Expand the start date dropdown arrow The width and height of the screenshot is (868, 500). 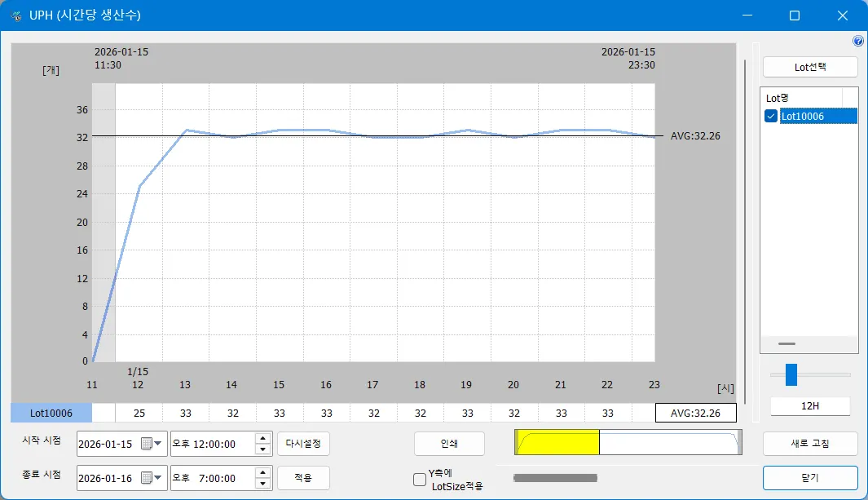tap(159, 444)
